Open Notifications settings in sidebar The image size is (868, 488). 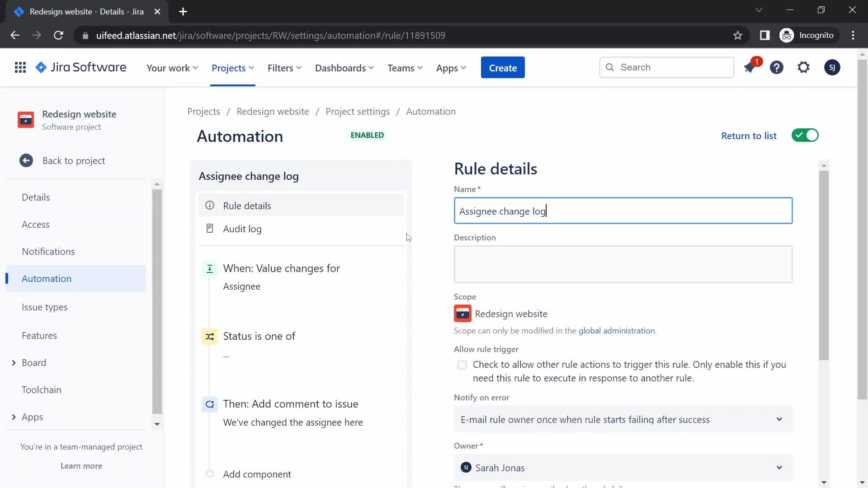coord(48,252)
